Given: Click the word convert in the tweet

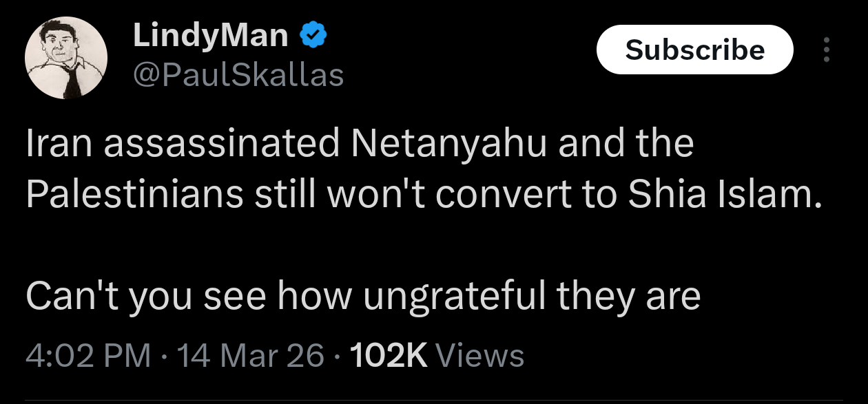Looking at the screenshot, I should pyautogui.click(x=500, y=195).
